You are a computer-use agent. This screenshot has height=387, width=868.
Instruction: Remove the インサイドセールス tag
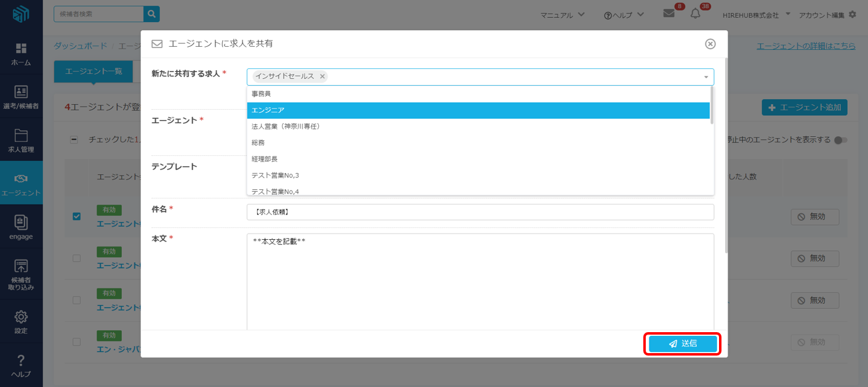322,76
